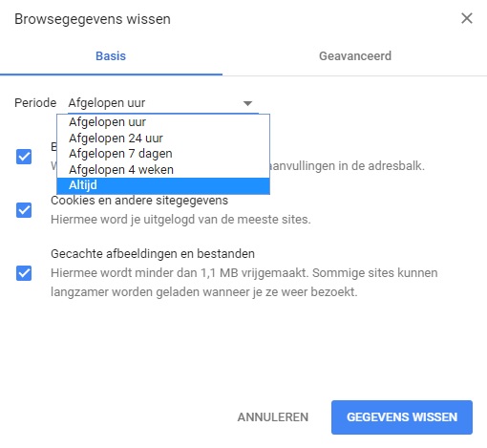Uncheck the browsing history checkbox
This screenshot has width=487, height=448.
pyautogui.click(x=24, y=157)
